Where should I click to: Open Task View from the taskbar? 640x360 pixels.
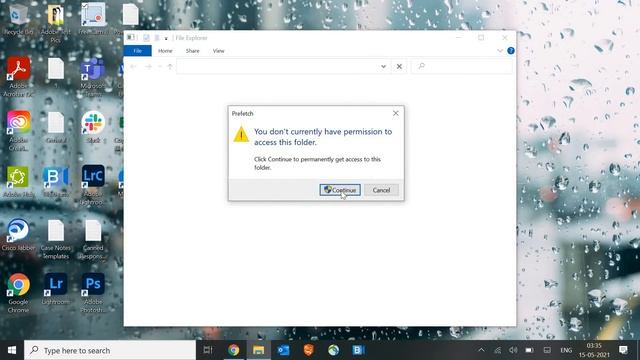[x=208, y=350]
